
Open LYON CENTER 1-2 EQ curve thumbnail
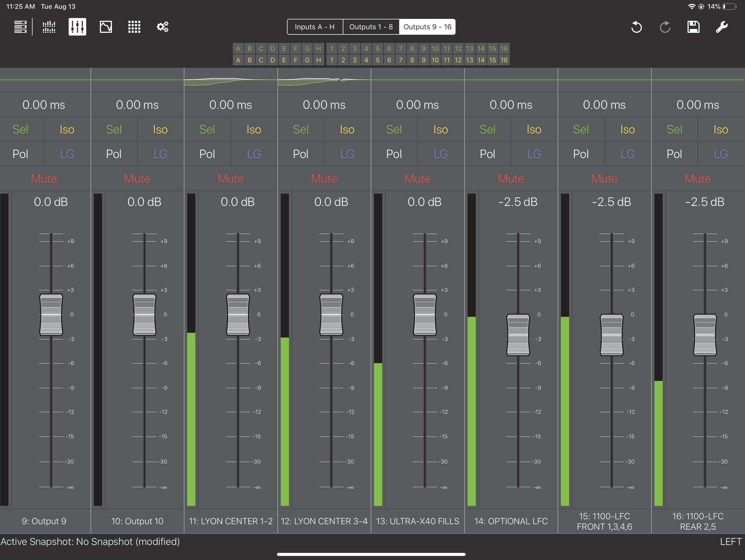(x=231, y=80)
